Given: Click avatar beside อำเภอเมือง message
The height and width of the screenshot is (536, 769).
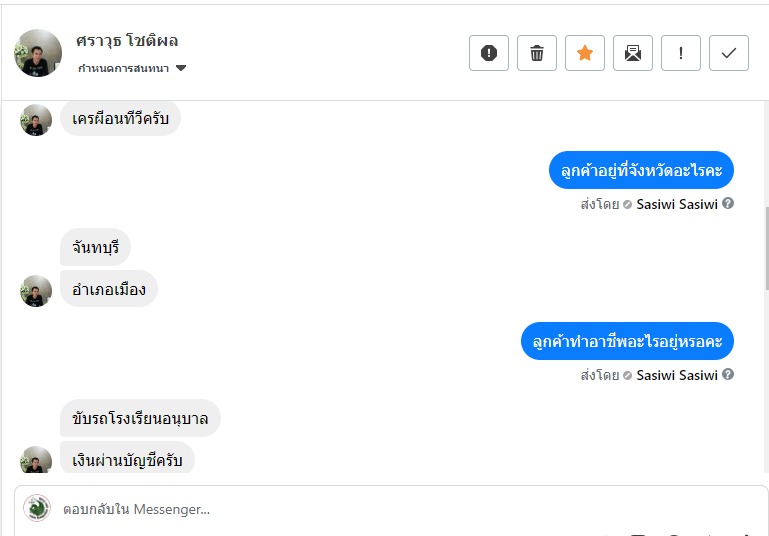Looking at the screenshot, I should pyautogui.click(x=36, y=291).
